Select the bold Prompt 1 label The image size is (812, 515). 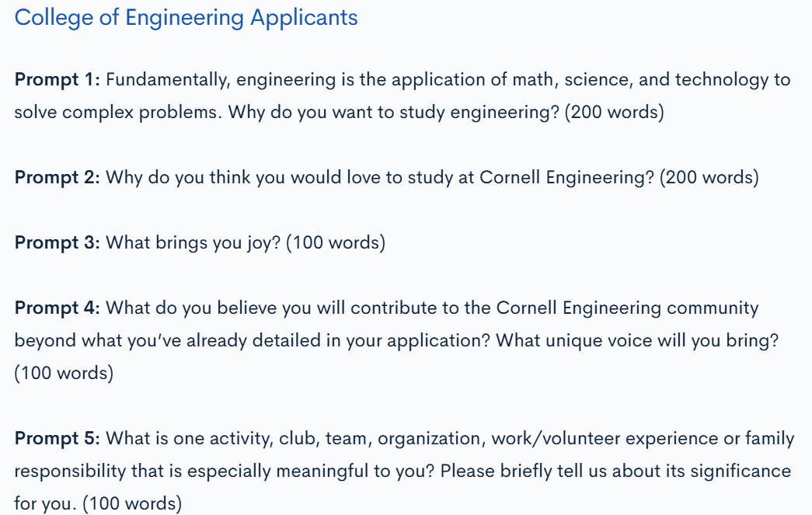pos(57,80)
